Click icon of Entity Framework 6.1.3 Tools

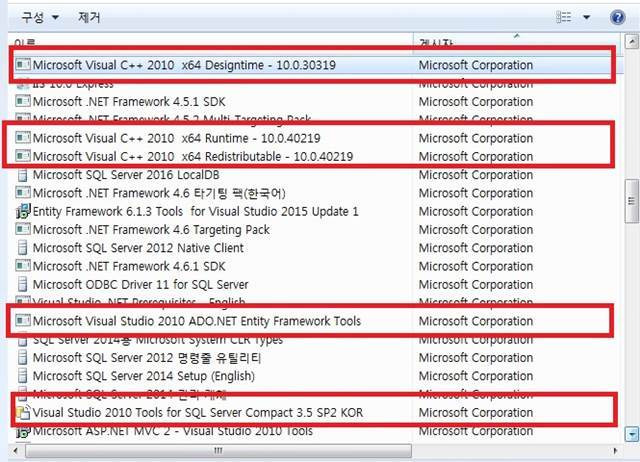pyautogui.click(x=23, y=211)
